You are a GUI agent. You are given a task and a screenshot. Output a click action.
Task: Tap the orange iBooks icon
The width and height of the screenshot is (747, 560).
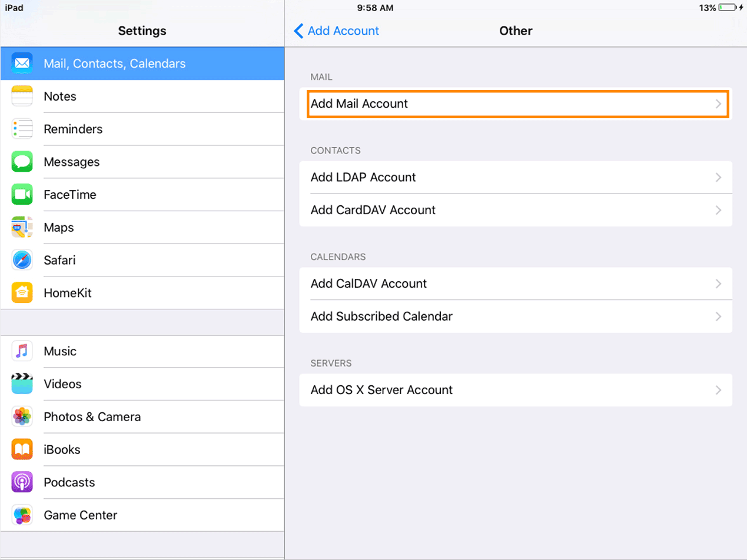[x=22, y=449]
